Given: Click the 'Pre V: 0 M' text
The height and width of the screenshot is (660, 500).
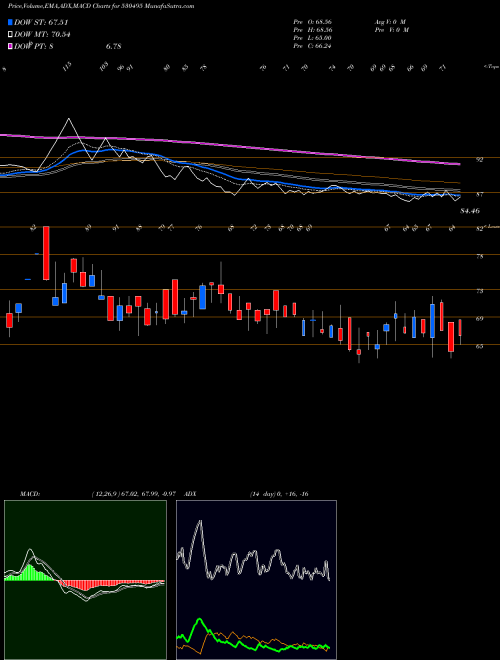Looking at the screenshot, I should (x=391, y=30).
